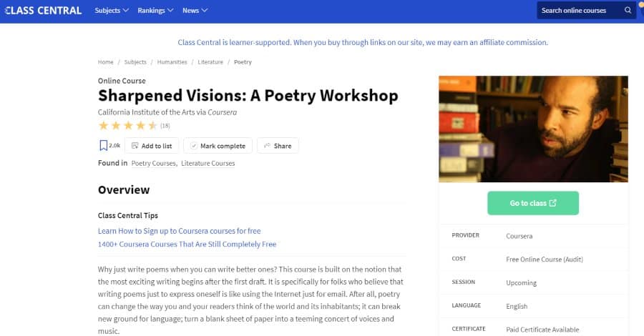The height and width of the screenshot is (336, 644).
Task: Open the Rankings dropdown menu
Action: pos(155,10)
